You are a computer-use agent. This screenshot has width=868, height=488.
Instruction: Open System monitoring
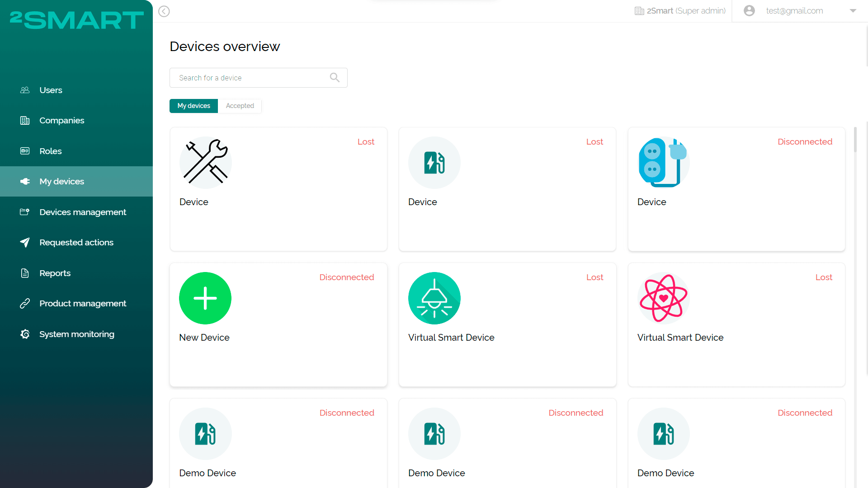click(76, 334)
